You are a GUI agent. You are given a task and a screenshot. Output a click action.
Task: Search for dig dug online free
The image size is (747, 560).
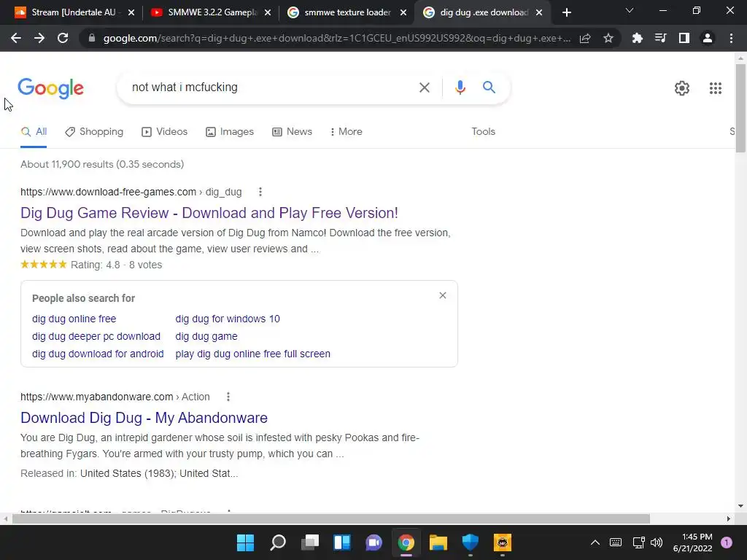74,319
